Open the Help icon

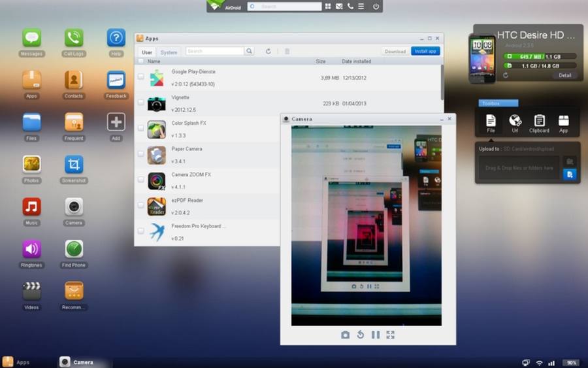[116, 38]
